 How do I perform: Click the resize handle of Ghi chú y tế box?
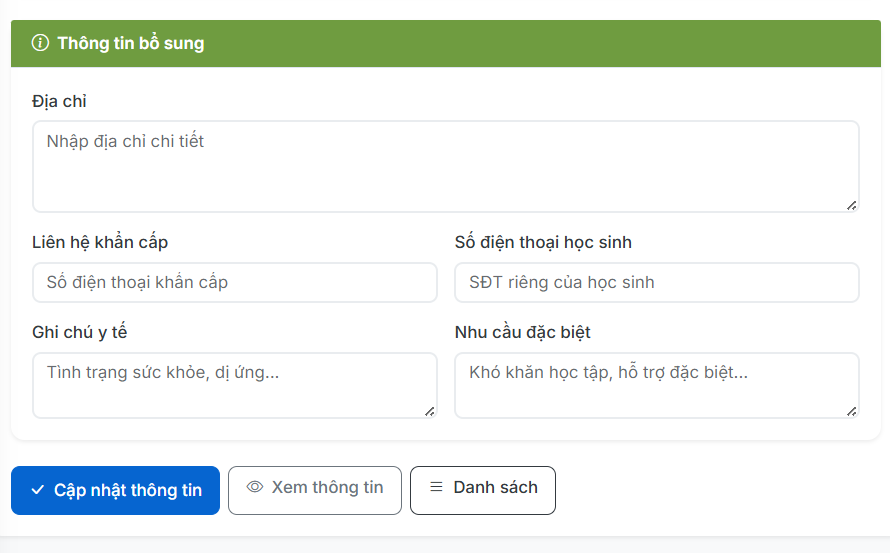429,410
